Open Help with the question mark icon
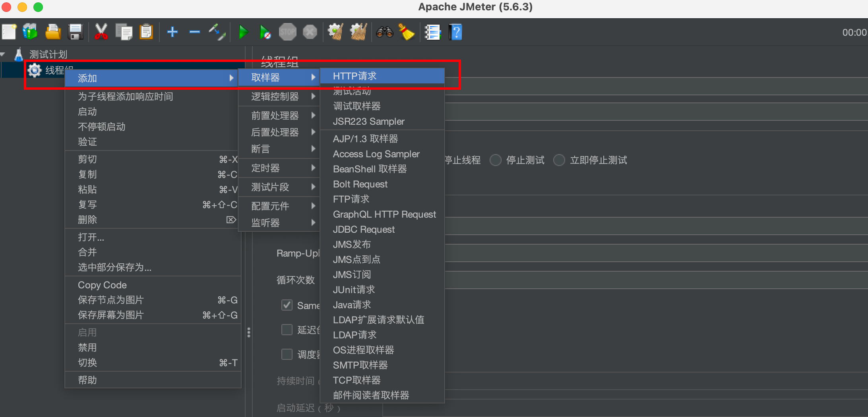This screenshot has width=868, height=417. pos(455,32)
